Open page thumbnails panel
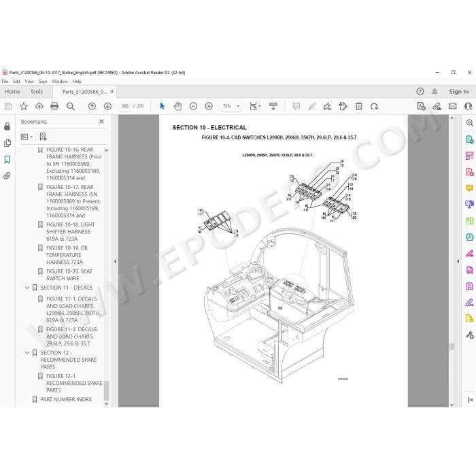 click(x=7, y=143)
